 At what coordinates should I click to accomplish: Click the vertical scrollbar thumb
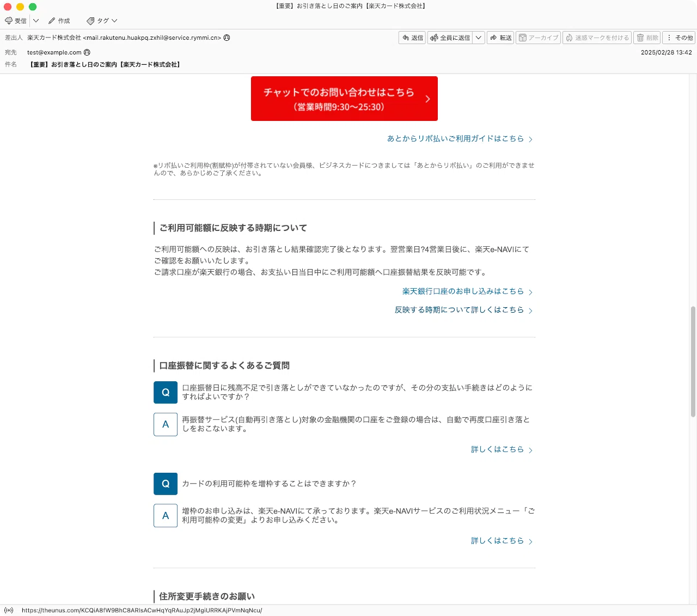tap(693, 362)
